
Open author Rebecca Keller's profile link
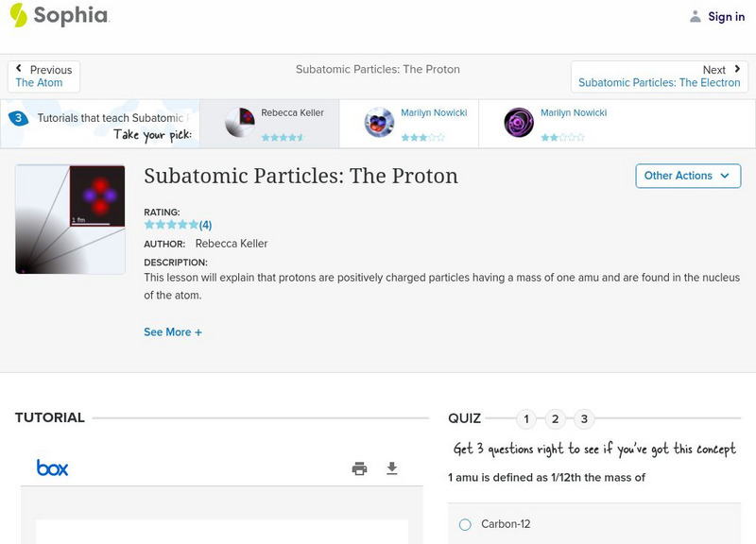[x=232, y=244]
